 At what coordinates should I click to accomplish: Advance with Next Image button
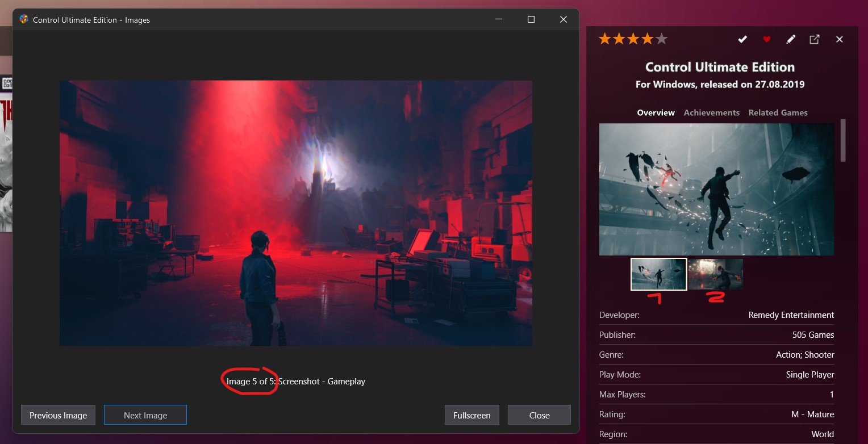(145, 415)
